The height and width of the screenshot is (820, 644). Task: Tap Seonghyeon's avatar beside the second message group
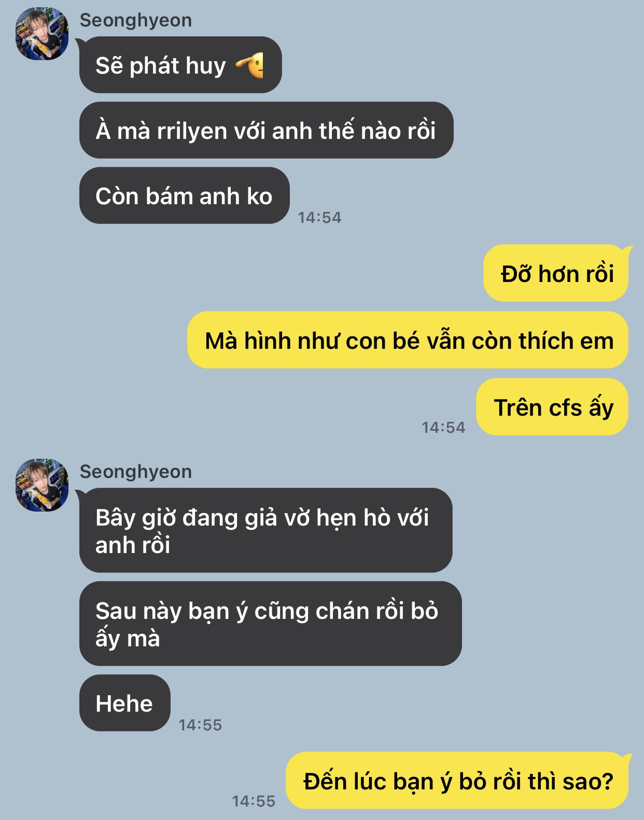click(42, 485)
